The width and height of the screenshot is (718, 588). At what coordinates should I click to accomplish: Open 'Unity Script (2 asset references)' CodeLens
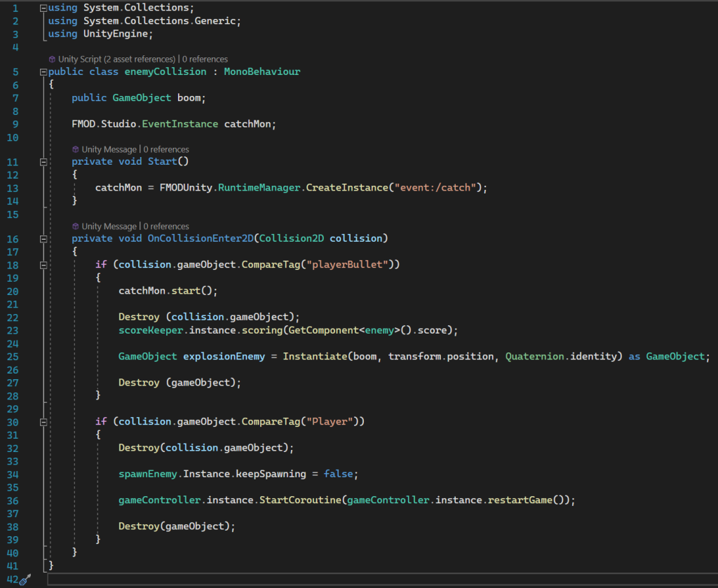point(116,60)
